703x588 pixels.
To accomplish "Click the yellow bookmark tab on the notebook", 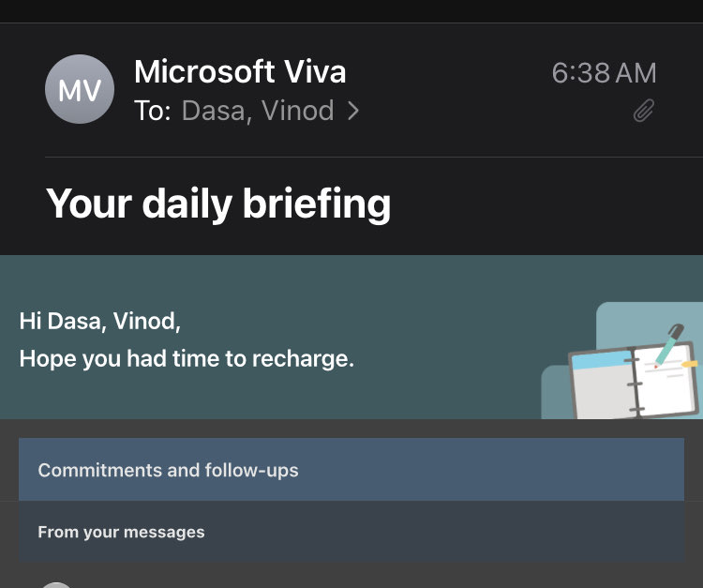I will point(689,363).
